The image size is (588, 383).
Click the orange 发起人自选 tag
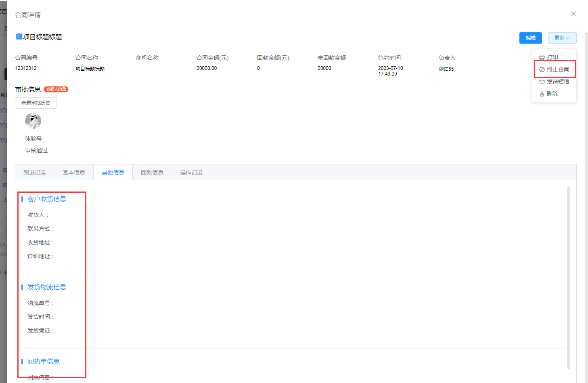click(56, 89)
